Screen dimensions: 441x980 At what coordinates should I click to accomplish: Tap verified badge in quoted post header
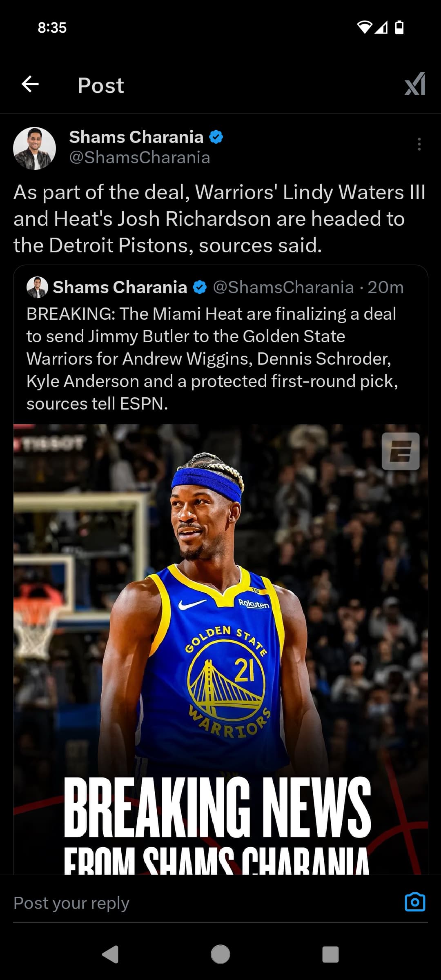200,287
